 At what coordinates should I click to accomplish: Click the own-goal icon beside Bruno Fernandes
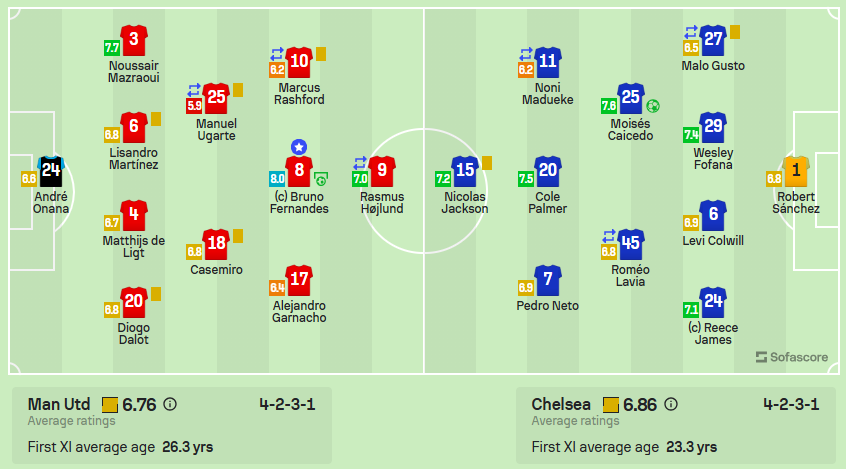point(320,179)
